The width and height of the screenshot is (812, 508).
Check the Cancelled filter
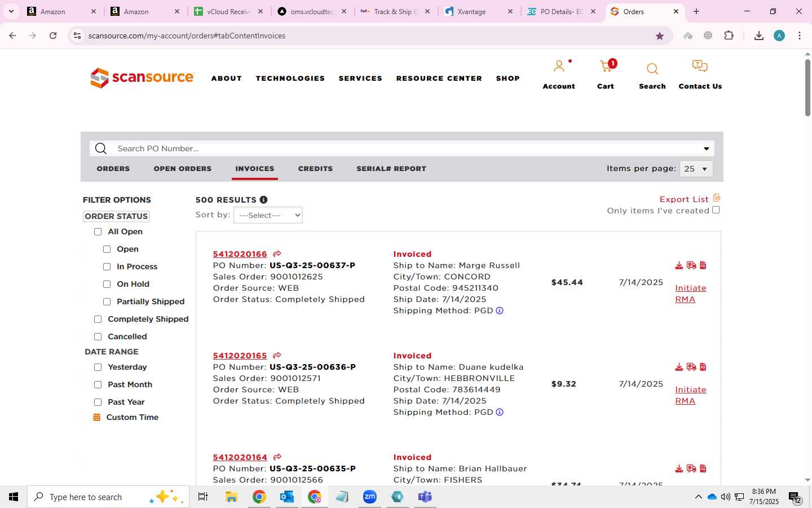click(98, 336)
